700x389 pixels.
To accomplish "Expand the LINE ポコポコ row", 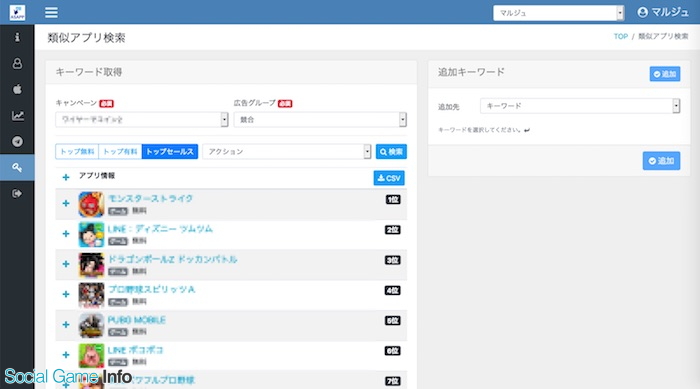I will (x=66, y=355).
